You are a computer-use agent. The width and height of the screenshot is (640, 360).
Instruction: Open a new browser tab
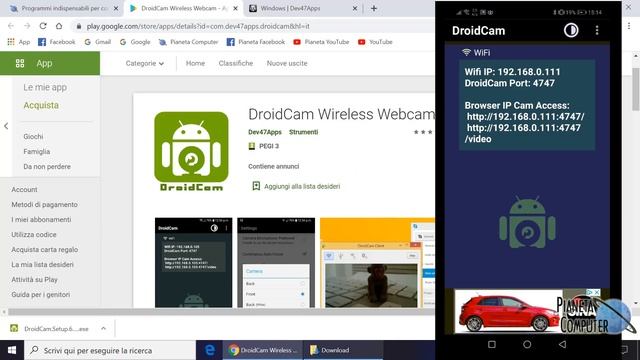(374, 8)
